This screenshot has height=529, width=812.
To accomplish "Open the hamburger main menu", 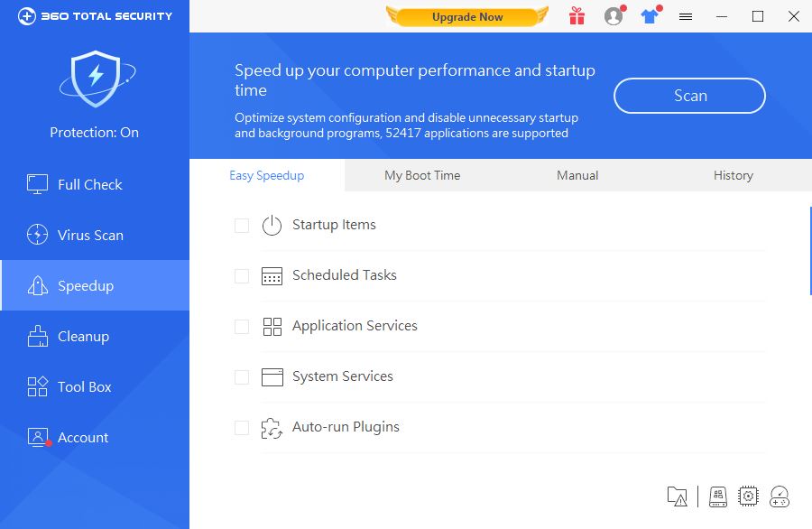I will [x=686, y=16].
